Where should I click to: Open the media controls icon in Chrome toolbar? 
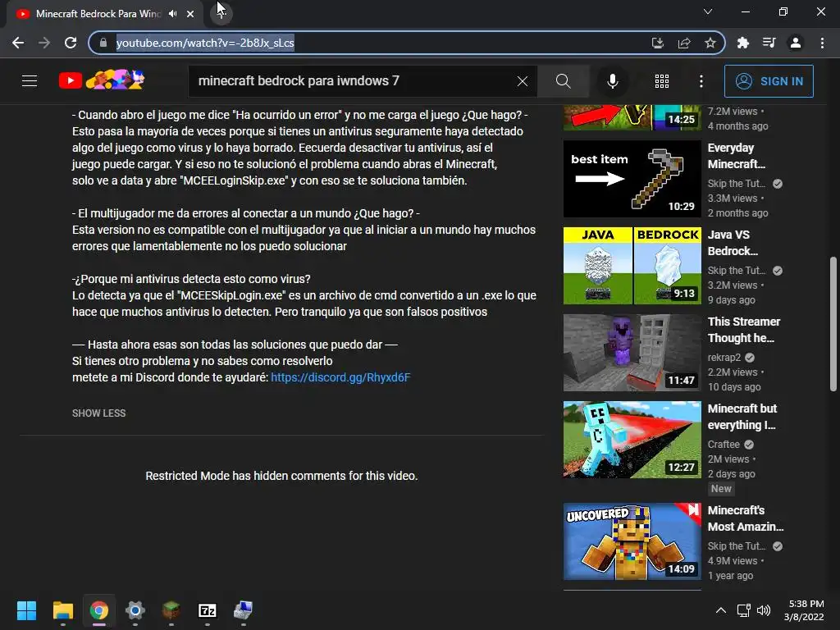click(769, 43)
